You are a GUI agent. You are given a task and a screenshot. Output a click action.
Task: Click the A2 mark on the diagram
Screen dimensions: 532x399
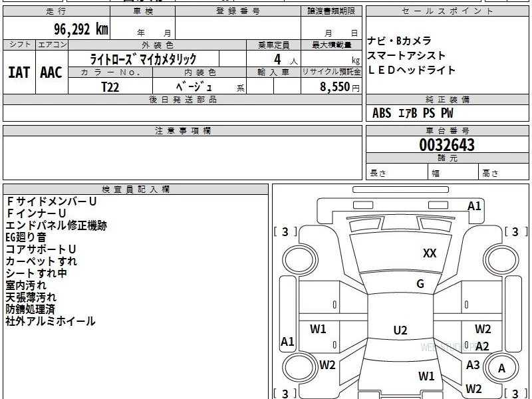coord(482,346)
